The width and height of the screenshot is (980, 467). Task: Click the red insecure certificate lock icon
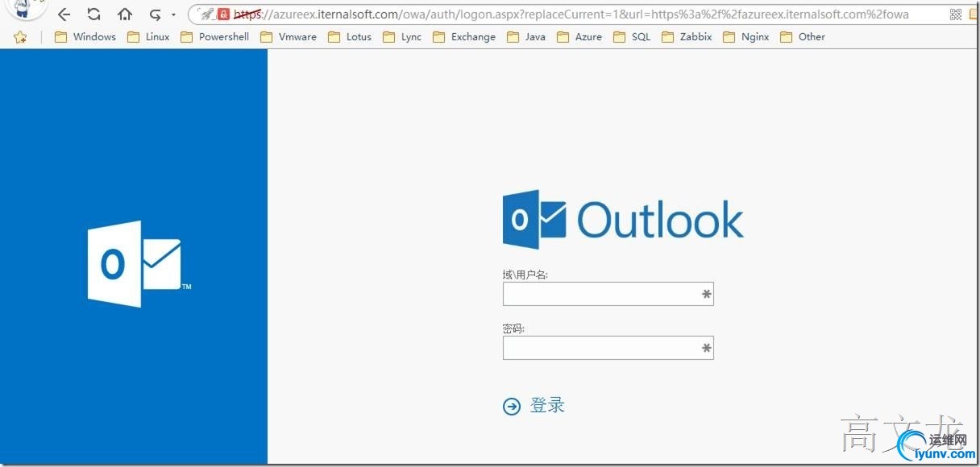[x=224, y=14]
